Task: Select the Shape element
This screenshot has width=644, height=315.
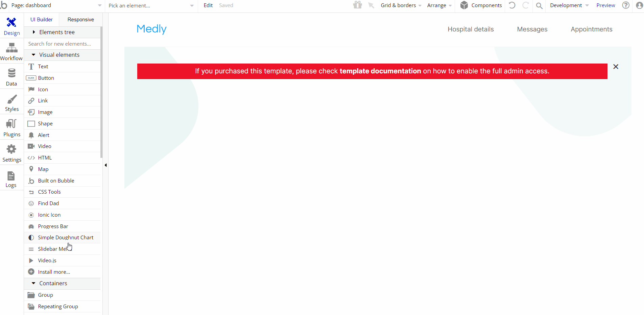Action: (62, 124)
